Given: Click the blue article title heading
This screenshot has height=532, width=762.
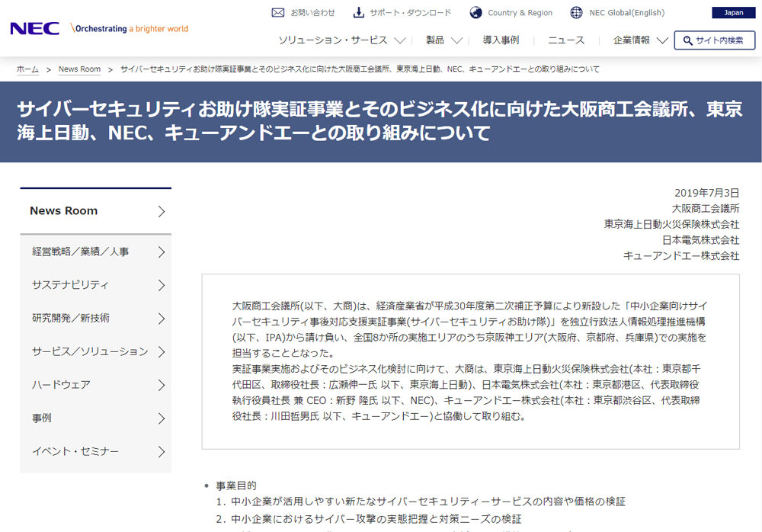Looking at the screenshot, I should pyautogui.click(x=379, y=120).
